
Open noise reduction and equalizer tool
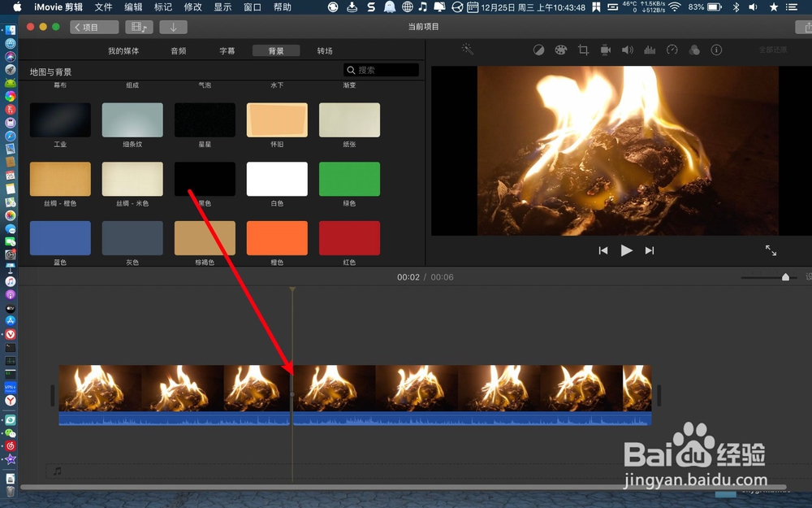(650, 50)
